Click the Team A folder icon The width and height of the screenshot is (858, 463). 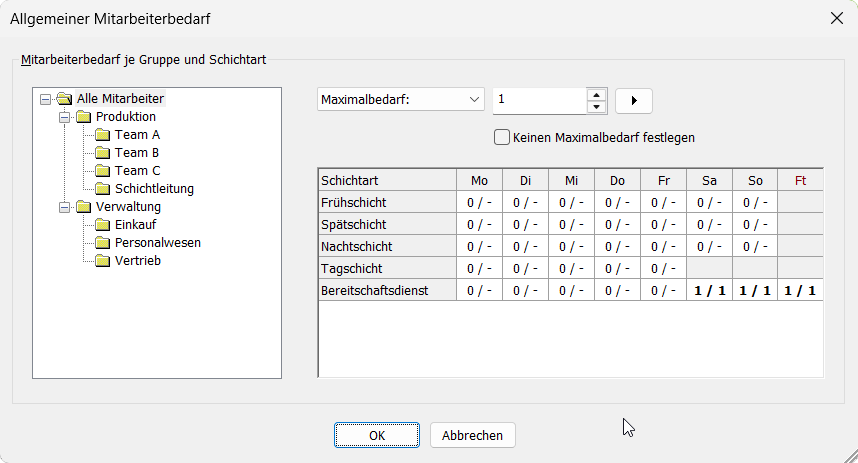102,135
